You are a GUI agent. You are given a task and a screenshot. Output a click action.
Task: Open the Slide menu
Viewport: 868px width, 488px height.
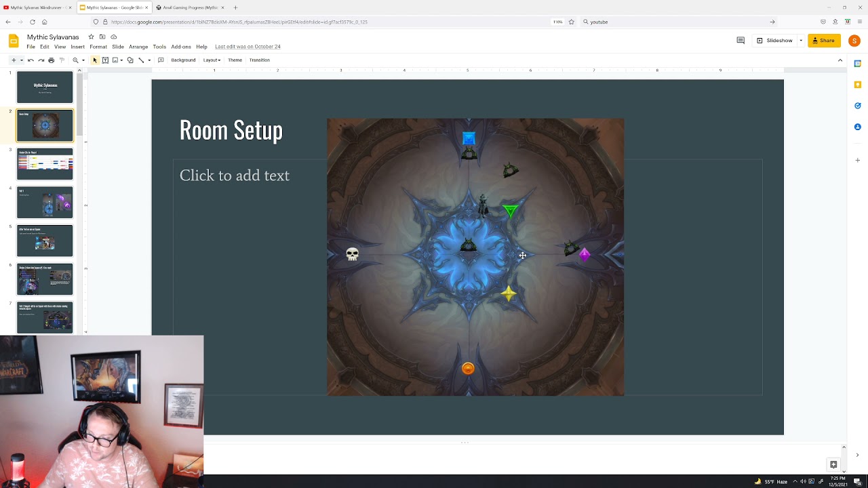point(118,47)
